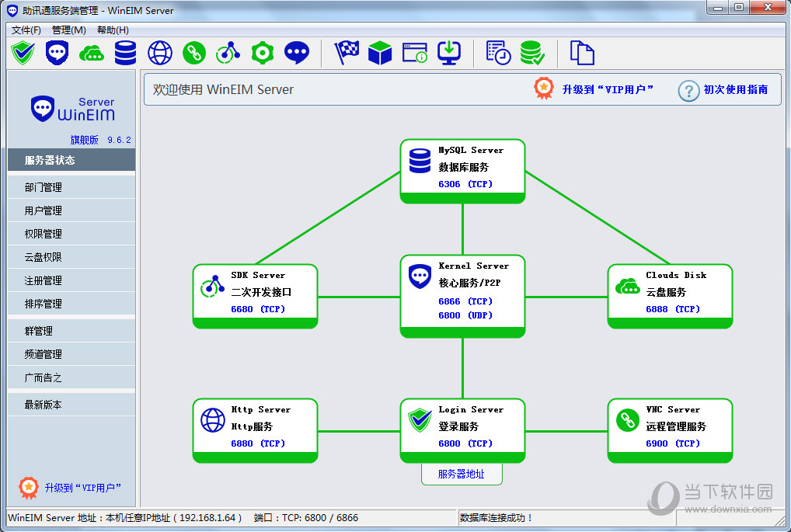Click Http Server port 6880 (TCP)
Viewport: 791px width, 532px height.
coord(258,443)
